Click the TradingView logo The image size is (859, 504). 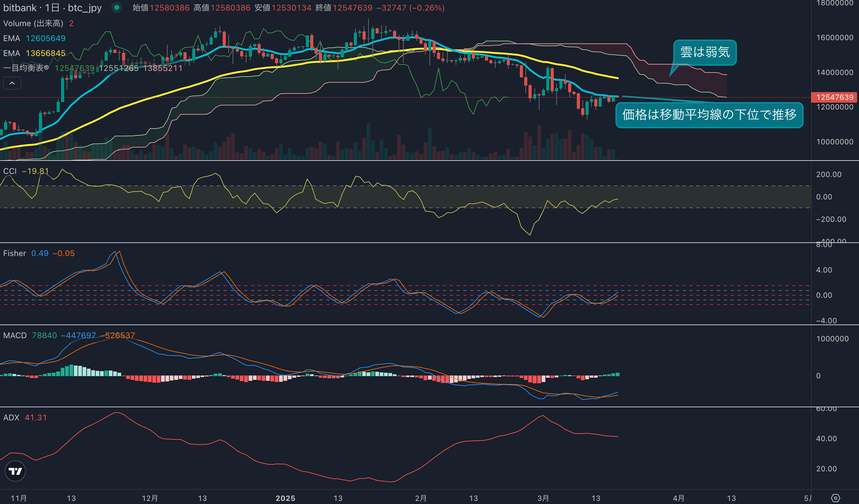[15, 471]
